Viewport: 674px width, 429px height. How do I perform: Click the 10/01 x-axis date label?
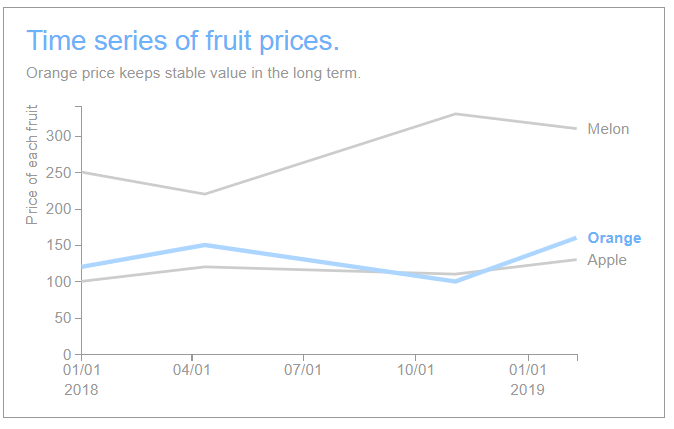pyautogui.click(x=415, y=371)
